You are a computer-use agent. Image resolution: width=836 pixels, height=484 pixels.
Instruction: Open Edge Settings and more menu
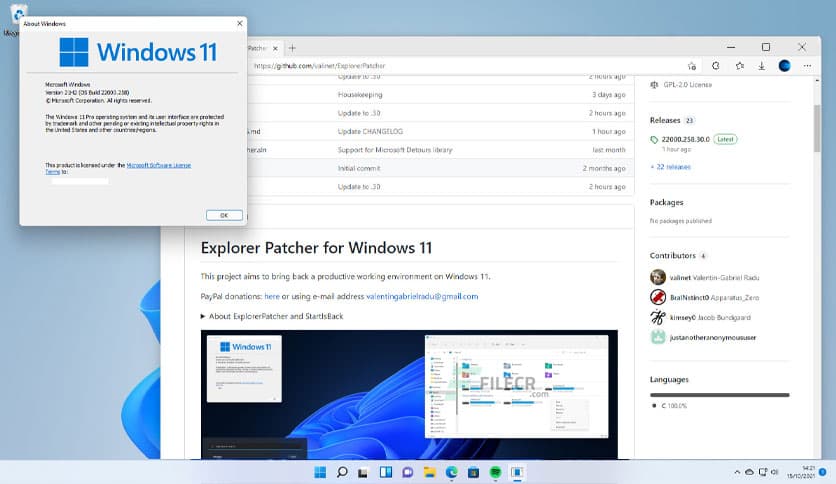[x=807, y=66]
